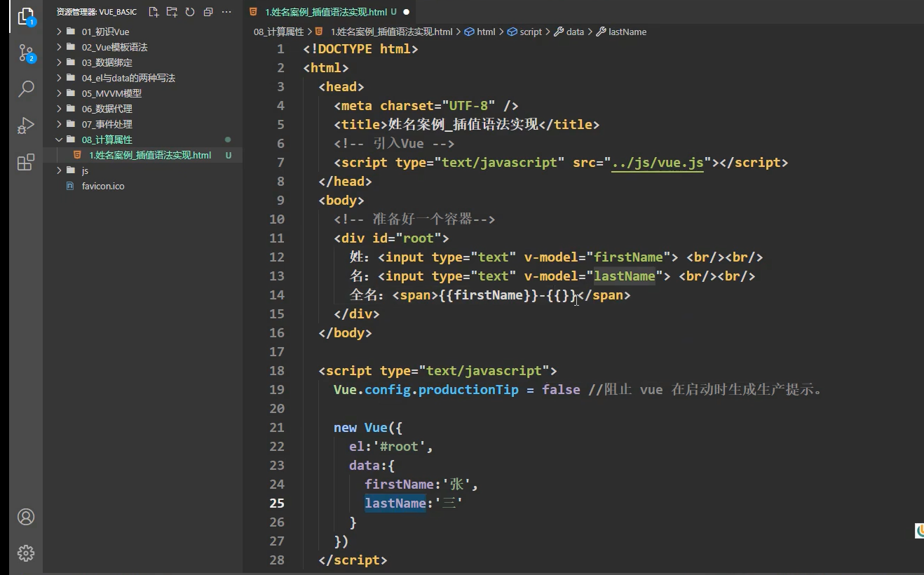The image size is (924, 575).
Task: Refresh the explorer file tree
Action: click(x=190, y=12)
